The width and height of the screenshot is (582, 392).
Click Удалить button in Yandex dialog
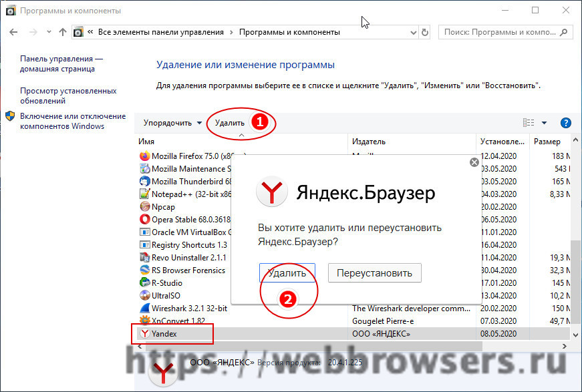point(287,273)
